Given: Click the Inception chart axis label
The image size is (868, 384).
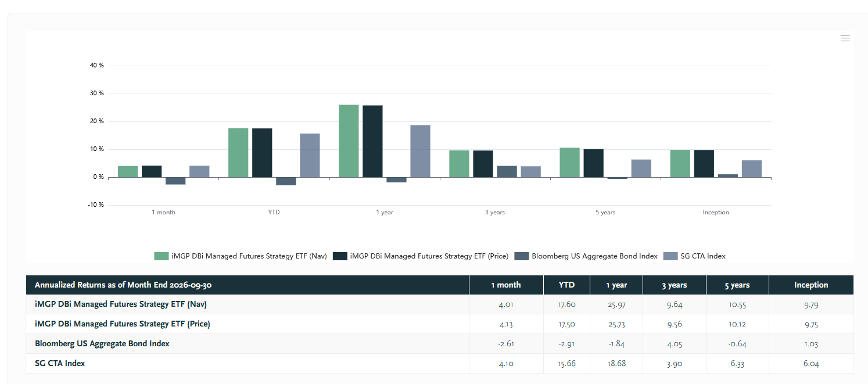Looking at the screenshot, I should (x=716, y=213).
